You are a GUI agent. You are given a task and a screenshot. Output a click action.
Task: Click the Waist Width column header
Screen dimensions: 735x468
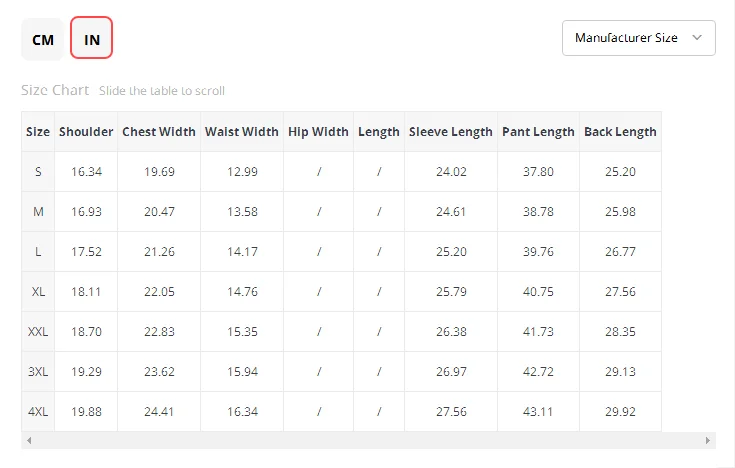coord(242,131)
